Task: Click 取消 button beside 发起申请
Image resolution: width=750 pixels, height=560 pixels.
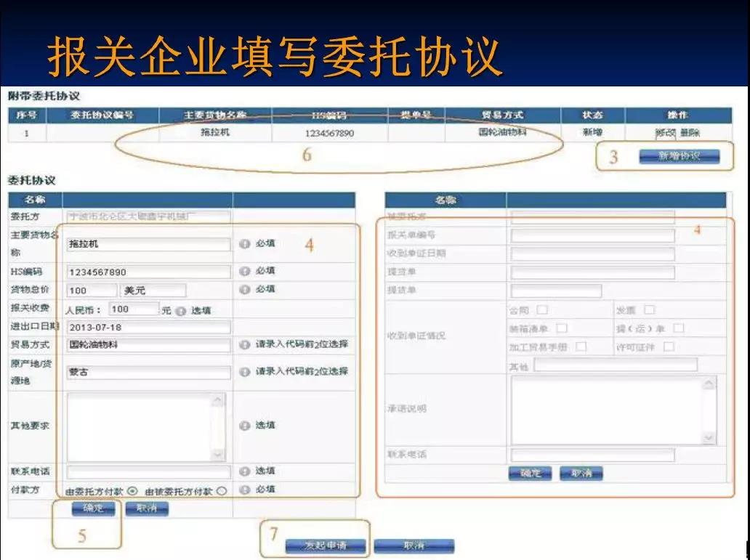Action: (414, 545)
